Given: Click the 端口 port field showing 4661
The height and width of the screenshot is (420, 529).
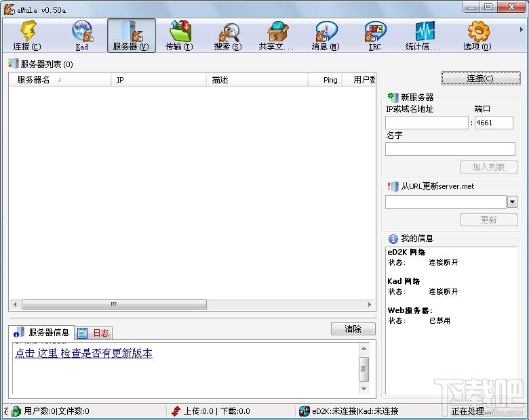Looking at the screenshot, I should tap(494, 123).
